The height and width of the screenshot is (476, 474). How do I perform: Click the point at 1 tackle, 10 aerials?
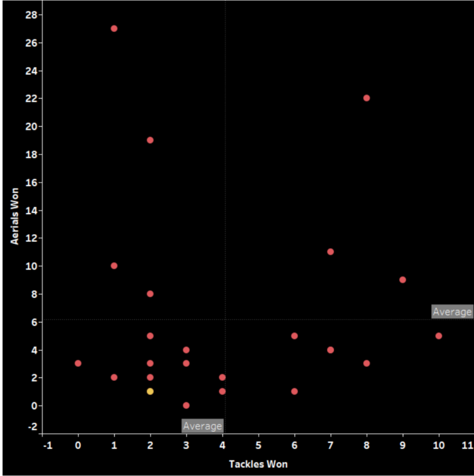point(114,265)
